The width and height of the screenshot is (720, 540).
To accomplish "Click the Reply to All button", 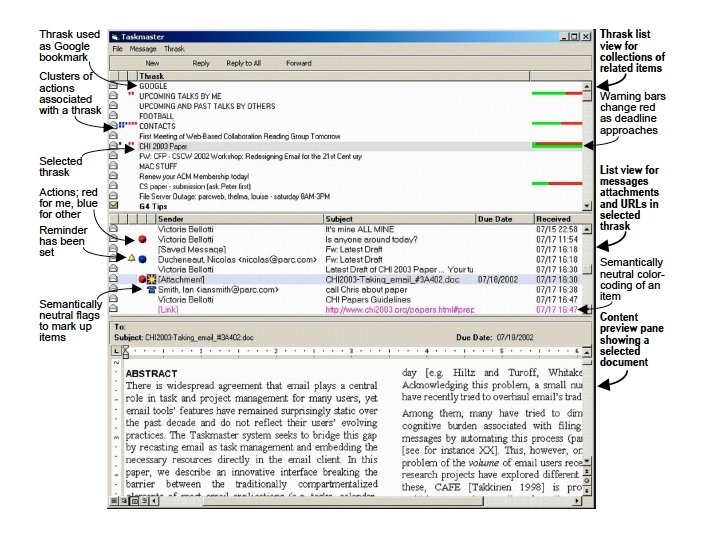I will (x=243, y=63).
